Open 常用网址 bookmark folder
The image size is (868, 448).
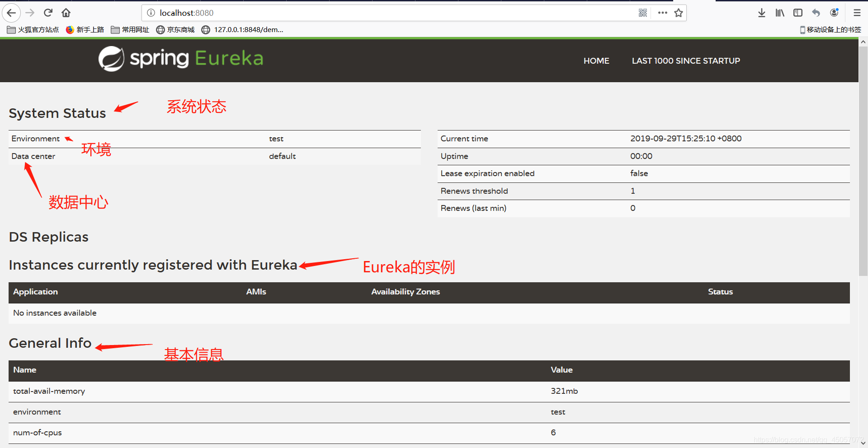(130, 30)
